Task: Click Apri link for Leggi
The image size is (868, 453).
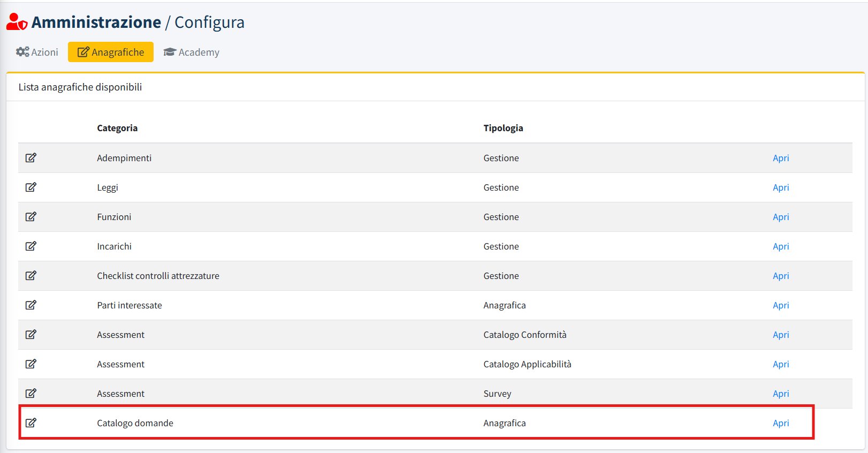Action: [781, 187]
